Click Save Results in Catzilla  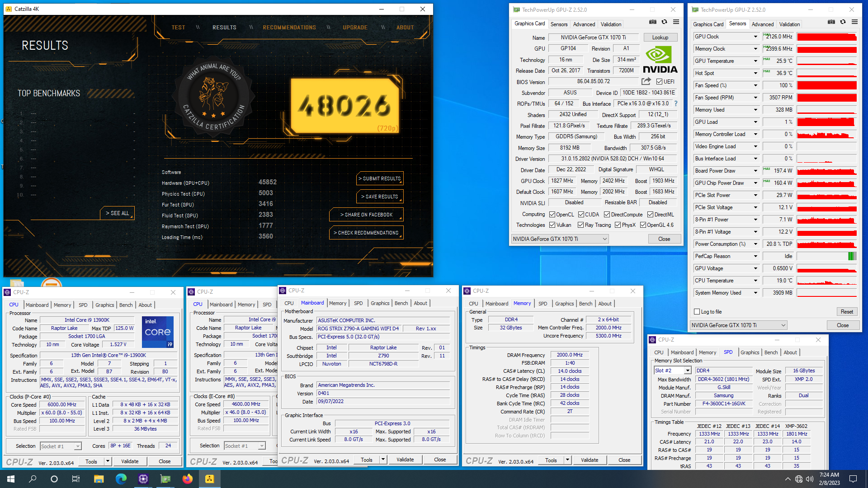click(380, 197)
